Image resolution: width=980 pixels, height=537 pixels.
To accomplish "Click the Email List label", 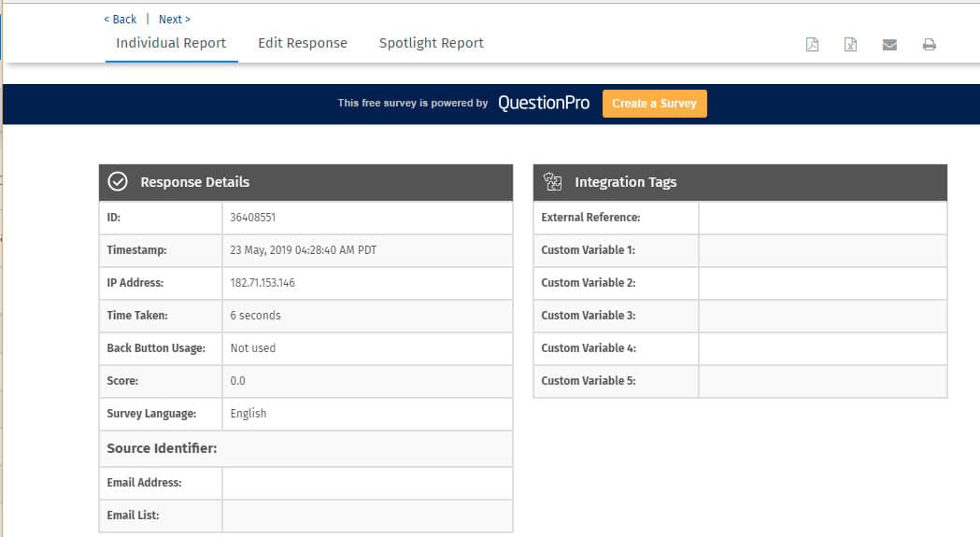I will coord(133,516).
